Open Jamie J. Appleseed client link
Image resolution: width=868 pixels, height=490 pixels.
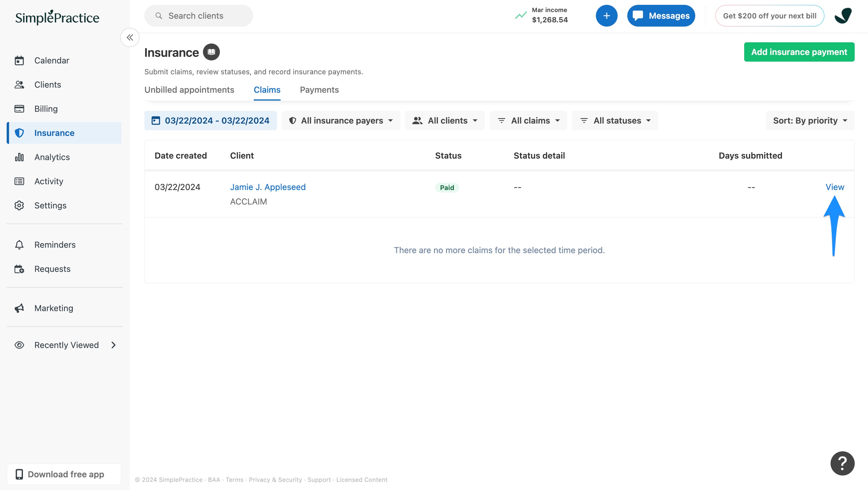pos(268,187)
